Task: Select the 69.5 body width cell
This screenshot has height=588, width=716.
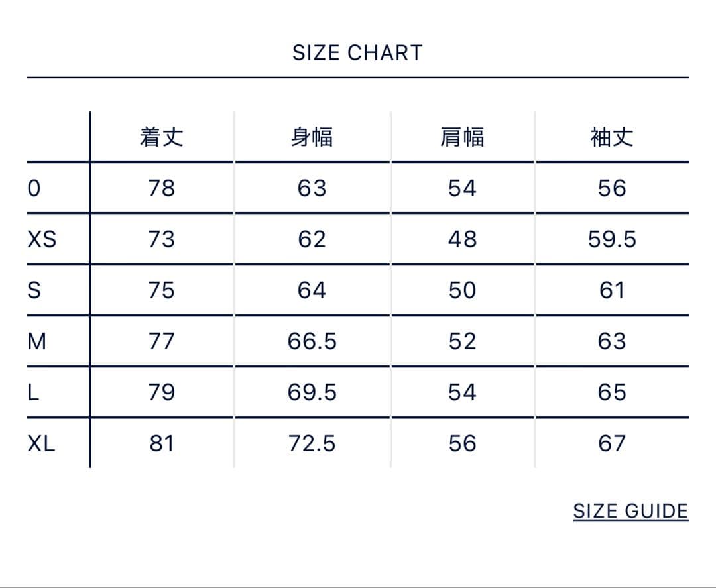Action: pos(312,392)
